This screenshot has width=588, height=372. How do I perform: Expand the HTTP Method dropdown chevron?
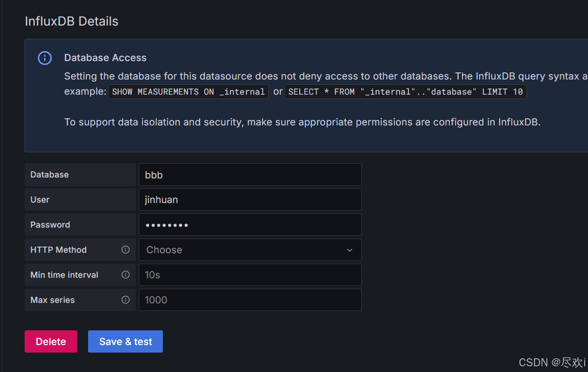350,250
